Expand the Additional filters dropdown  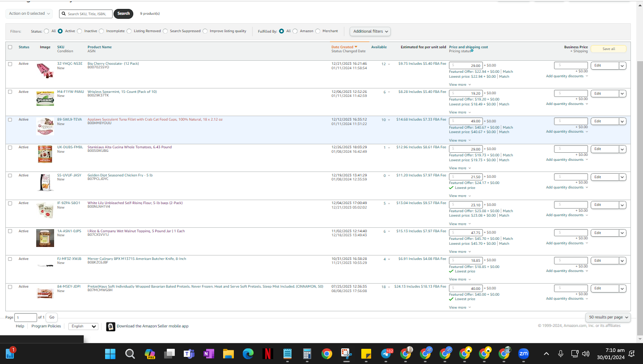click(370, 31)
